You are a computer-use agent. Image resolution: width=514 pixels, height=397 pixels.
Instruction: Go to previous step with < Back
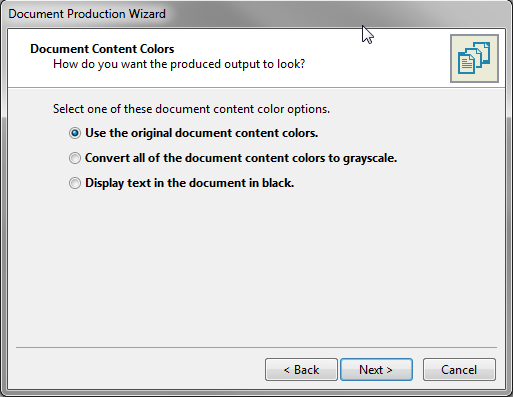pyautogui.click(x=301, y=370)
